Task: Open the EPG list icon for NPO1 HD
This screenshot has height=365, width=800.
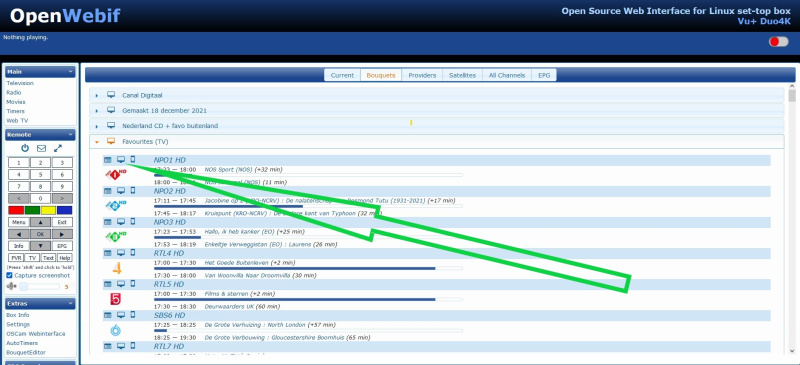Action: point(108,160)
